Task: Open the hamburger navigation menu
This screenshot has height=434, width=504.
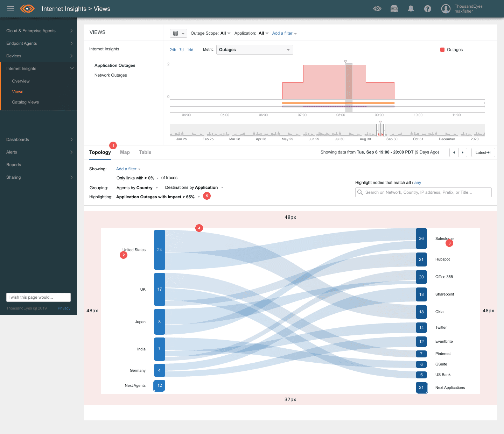Action: (10, 9)
